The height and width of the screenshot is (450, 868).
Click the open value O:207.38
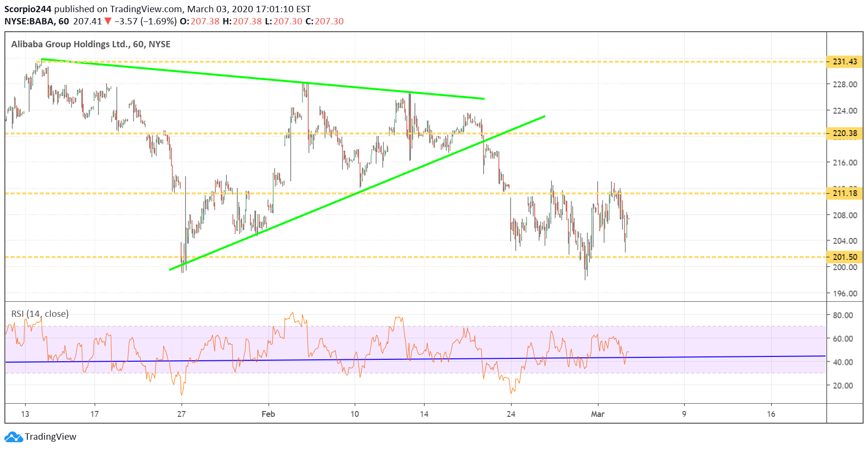[x=200, y=21]
